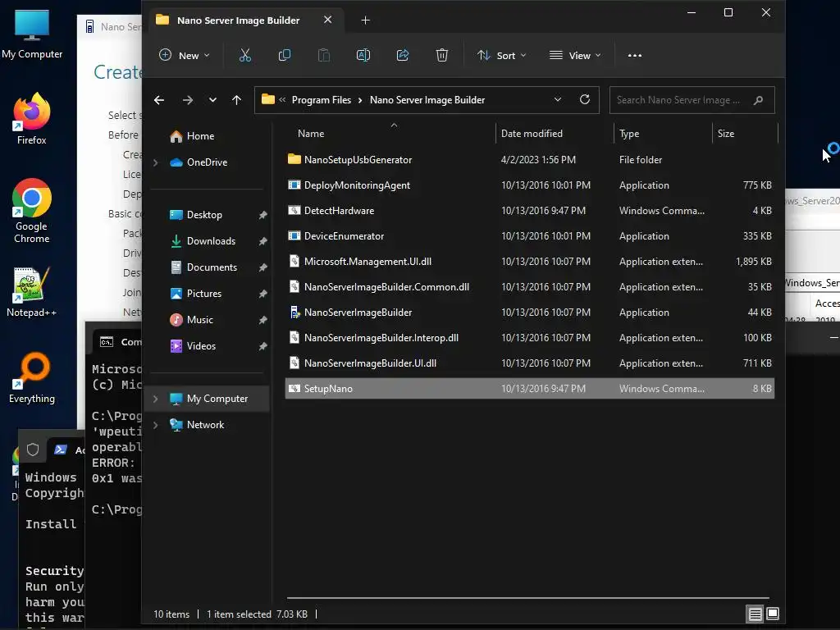Switch to details view icon in status bar
Screen dimensions: 840x630
pyautogui.click(x=755, y=614)
